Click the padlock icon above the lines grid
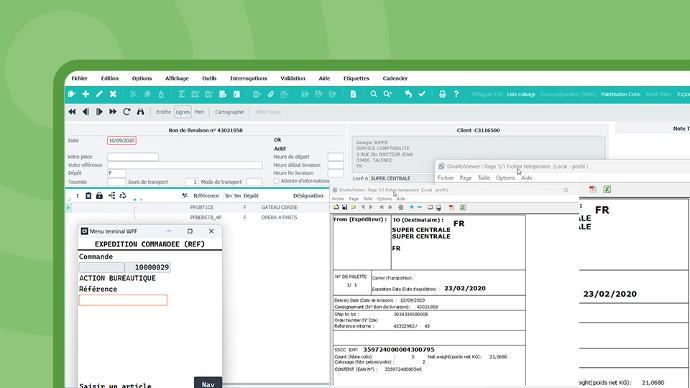This screenshot has height=388, width=690. [99, 196]
